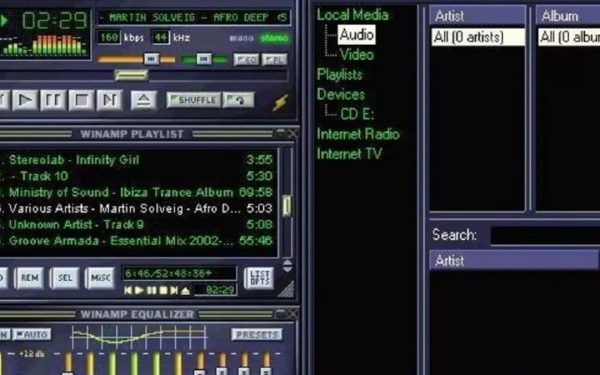Click the spectrum analyzer visualization
The image size is (600, 375).
point(44,45)
